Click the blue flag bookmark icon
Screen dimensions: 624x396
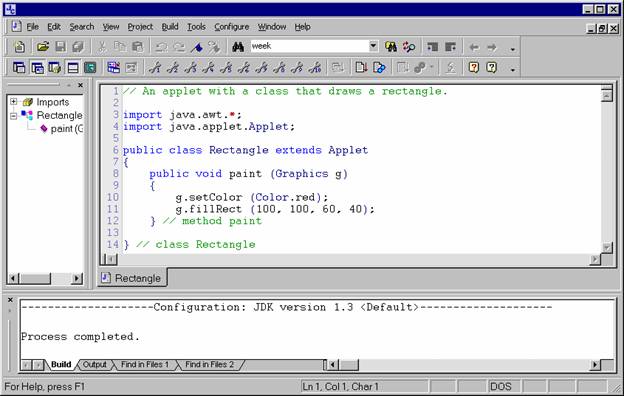tap(197, 47)
